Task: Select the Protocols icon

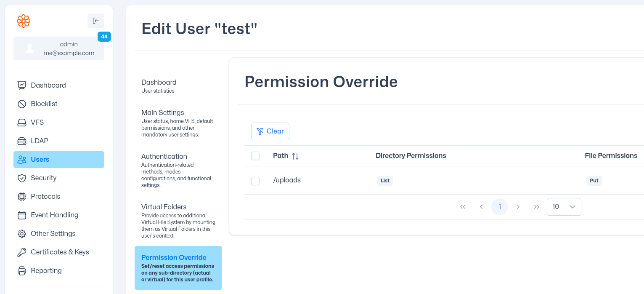Action: click(22, 196)
